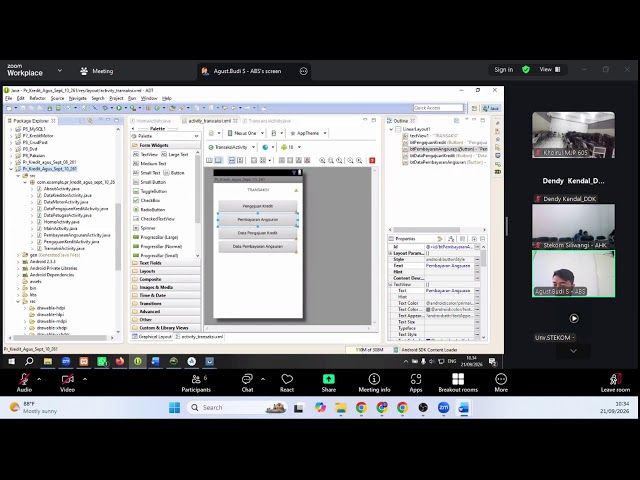Collapse the Pr_Kredit_Agus_Sept_10_261 project
Image resolution: width=640 pixels, height=480 pixels.
tap(11, 169)
